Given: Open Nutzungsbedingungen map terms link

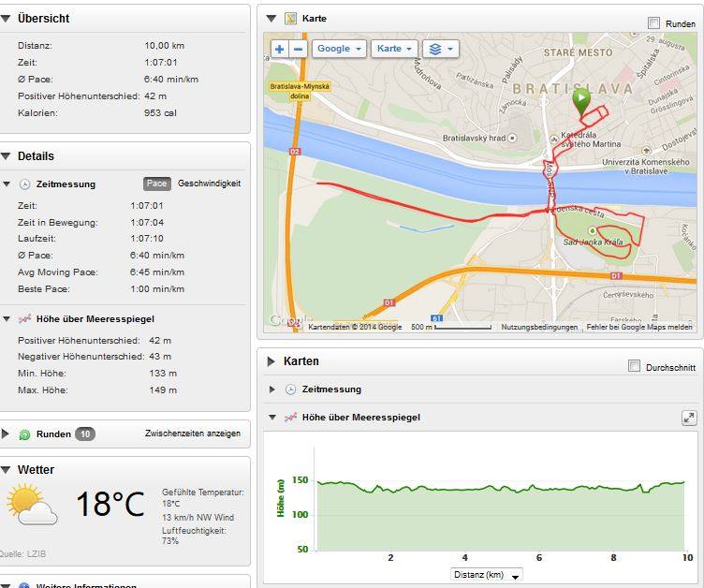Looking at the screenshot, I should (539, 327).
